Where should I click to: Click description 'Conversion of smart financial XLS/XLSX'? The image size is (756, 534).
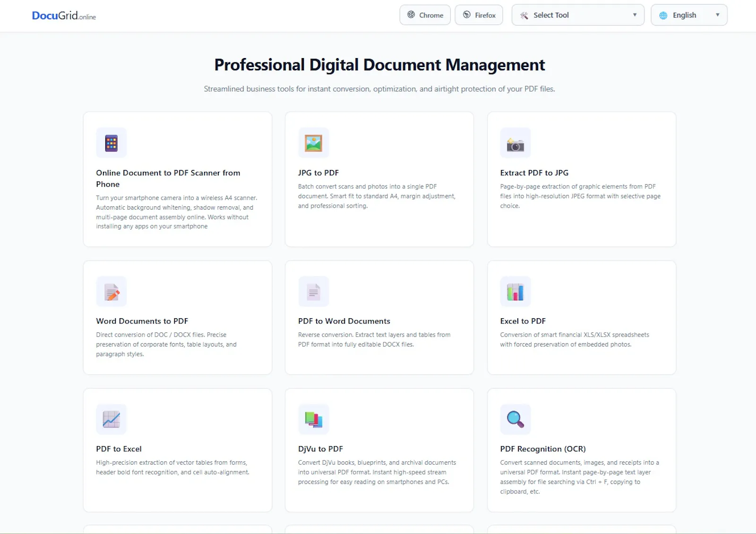[x=575, y=339]
